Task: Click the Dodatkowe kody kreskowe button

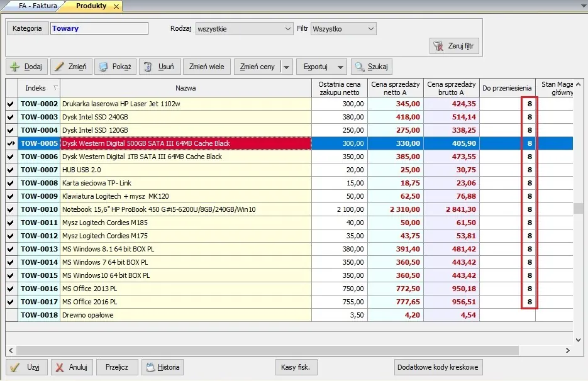Action: [438, 368]
